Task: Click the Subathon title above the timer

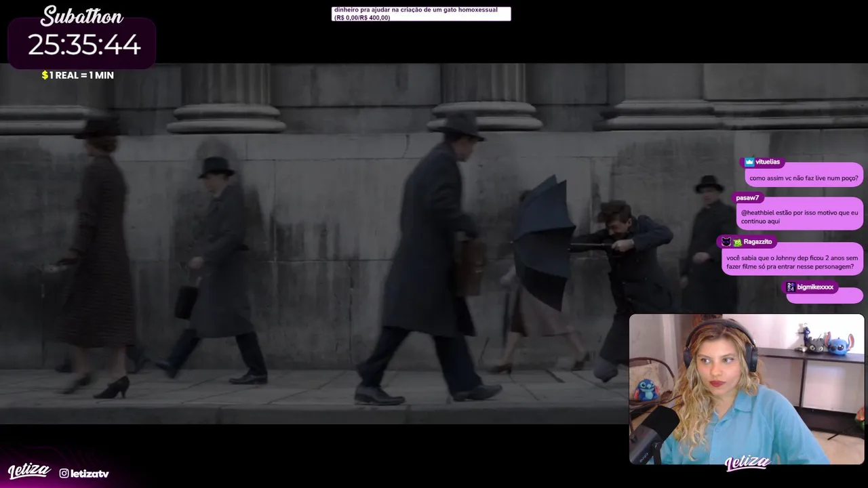Action: pyautogui.click(x=82, y=16)
